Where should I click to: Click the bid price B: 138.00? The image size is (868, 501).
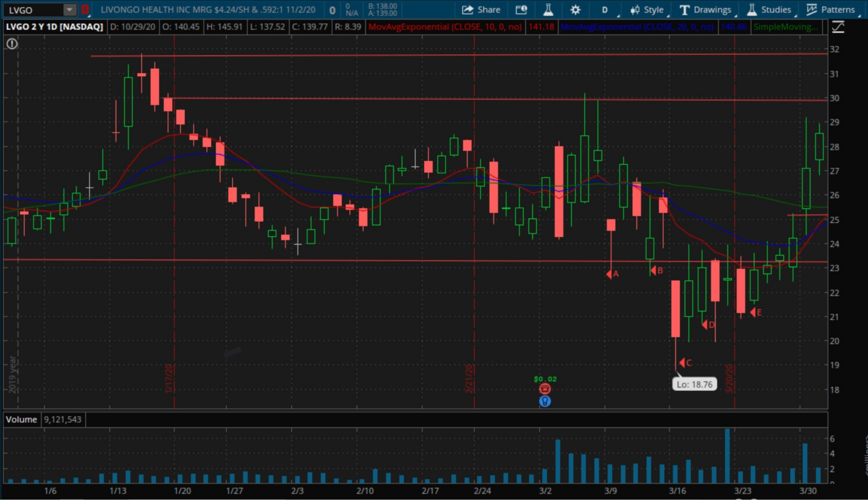[x=382, y=6]
